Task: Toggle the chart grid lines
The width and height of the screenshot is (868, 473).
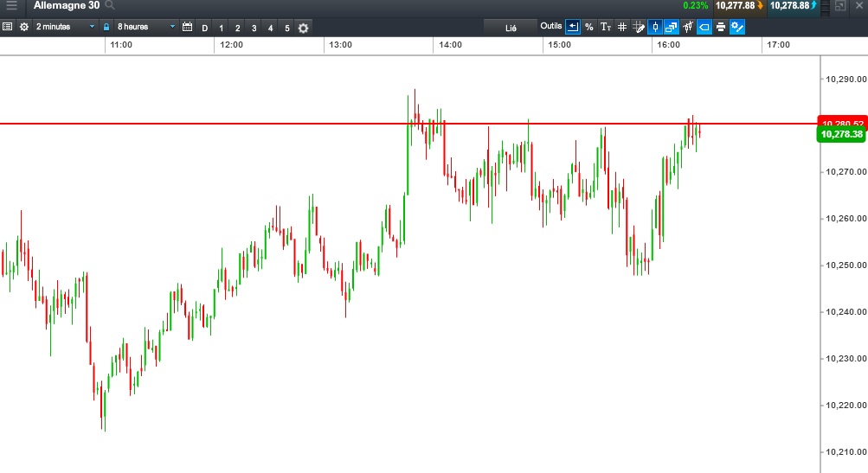Action: pyautogui.click(x=622, y=27)
